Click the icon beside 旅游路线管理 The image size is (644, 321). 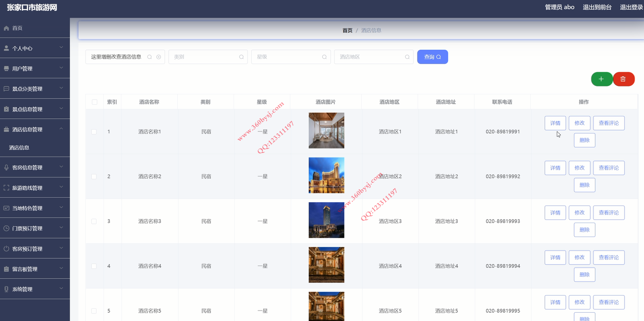pos(6,188)
